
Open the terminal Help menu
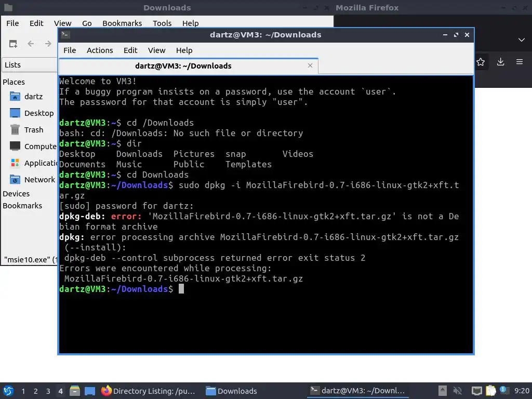[184, 50]
